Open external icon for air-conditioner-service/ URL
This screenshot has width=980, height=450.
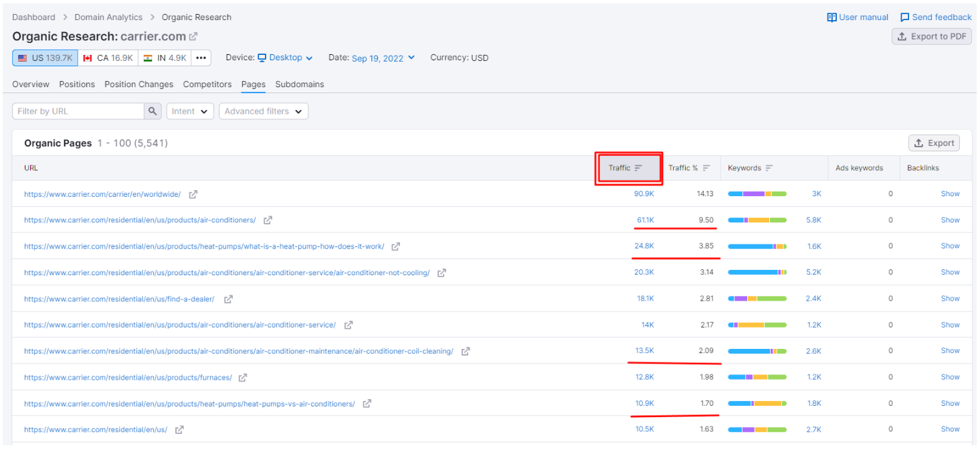(349, 325)
